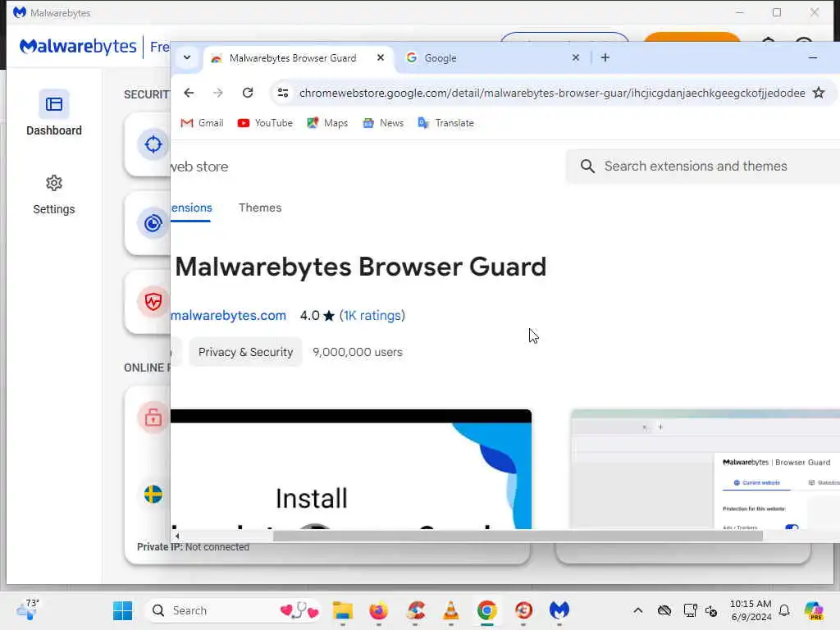Click the 9,000,000 users text
The height and width of the screenshot is (630, 840).
(358, 352)
